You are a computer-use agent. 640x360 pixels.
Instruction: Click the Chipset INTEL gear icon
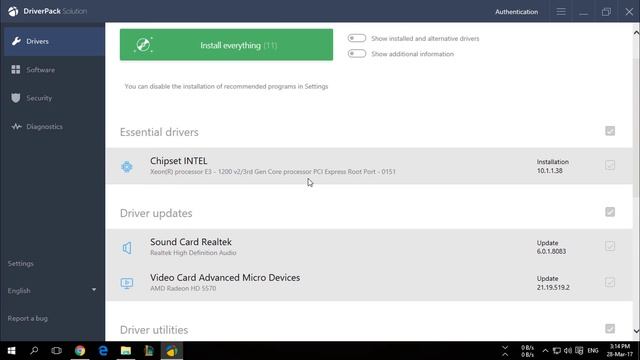click(x=127, y=167)
